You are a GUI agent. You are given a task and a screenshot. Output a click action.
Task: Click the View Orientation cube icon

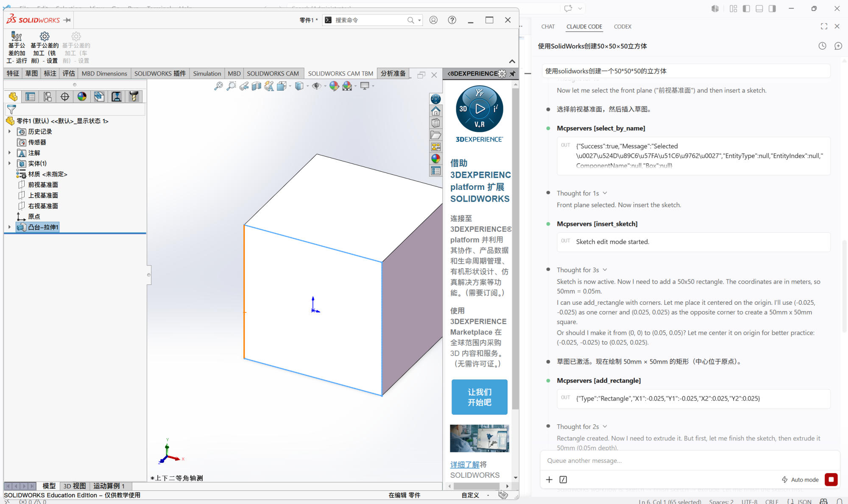pyautogui.click(x=282, y=86)
